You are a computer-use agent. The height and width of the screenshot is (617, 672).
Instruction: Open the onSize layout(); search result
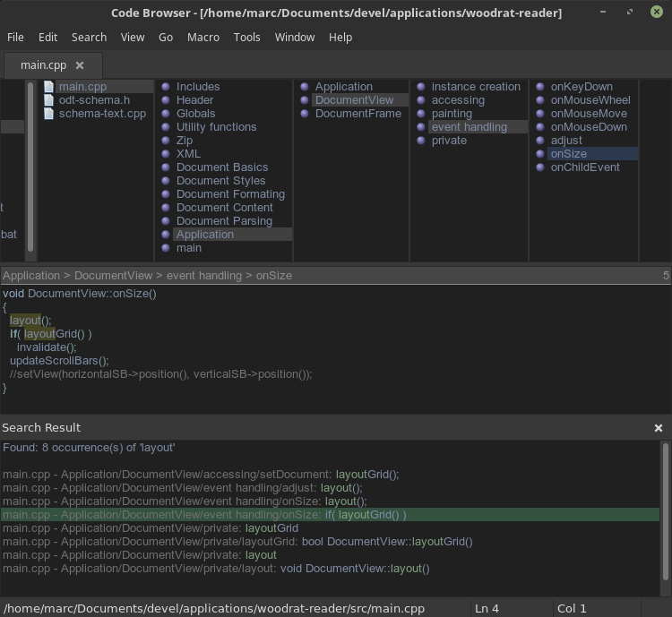330,501
